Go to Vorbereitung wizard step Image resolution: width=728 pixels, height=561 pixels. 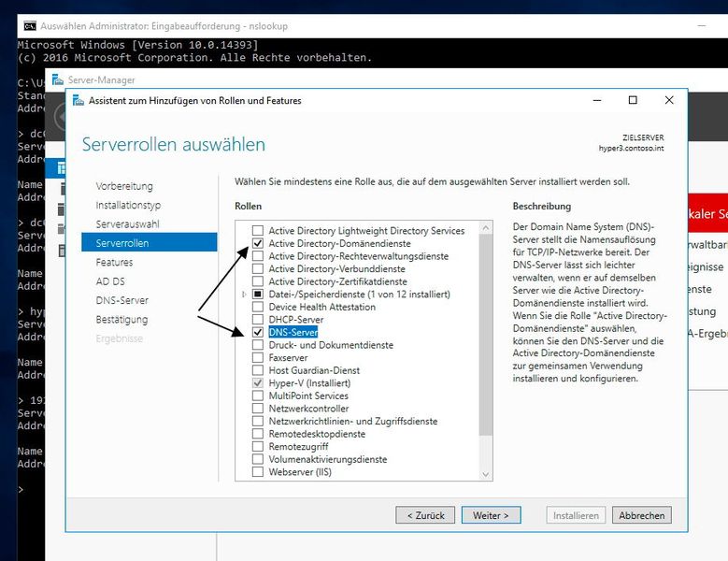click(124, 186)
